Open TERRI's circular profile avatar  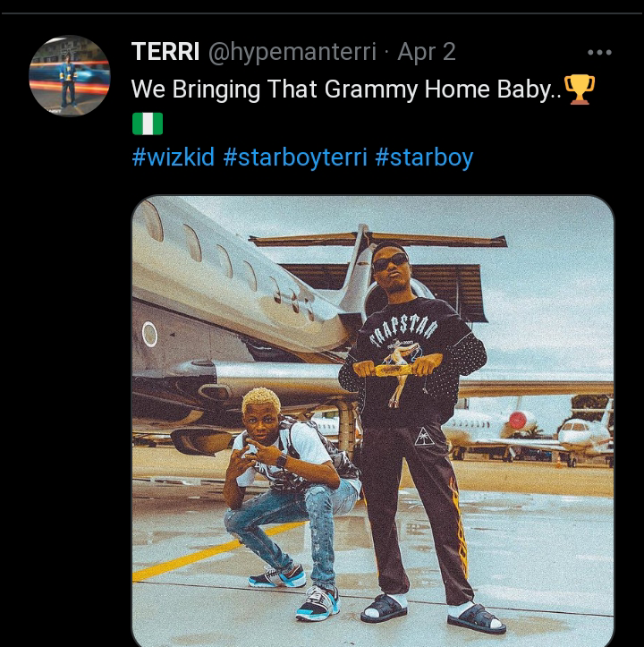pyautogui.click(x=70, y=76)
